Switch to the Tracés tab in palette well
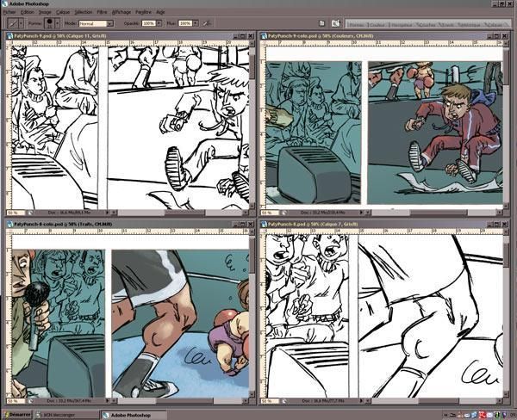This screenshot has width=517, height=420. [446, 25]
